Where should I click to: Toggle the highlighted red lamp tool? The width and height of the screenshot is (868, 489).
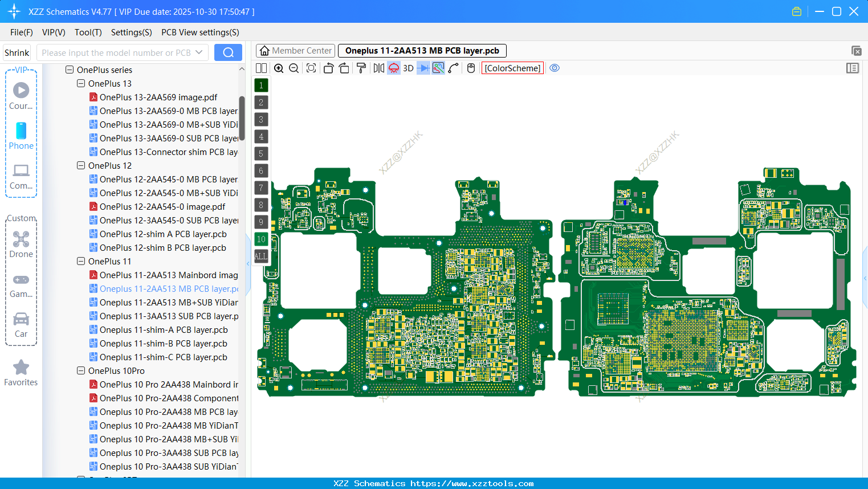(x=393, y=68)
